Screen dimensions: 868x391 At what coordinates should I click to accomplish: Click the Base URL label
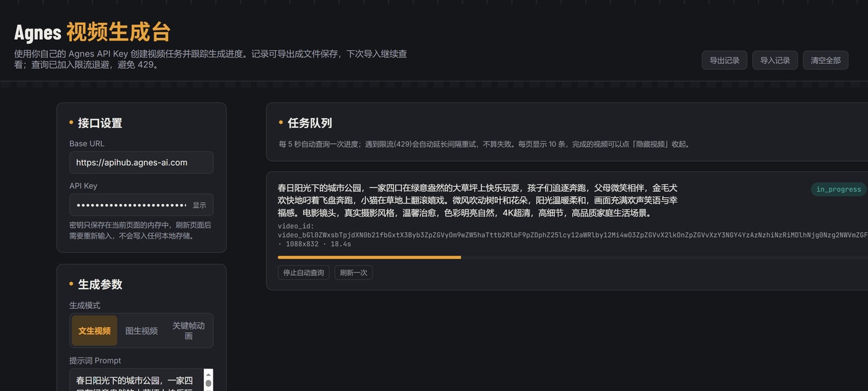[87, 143]
